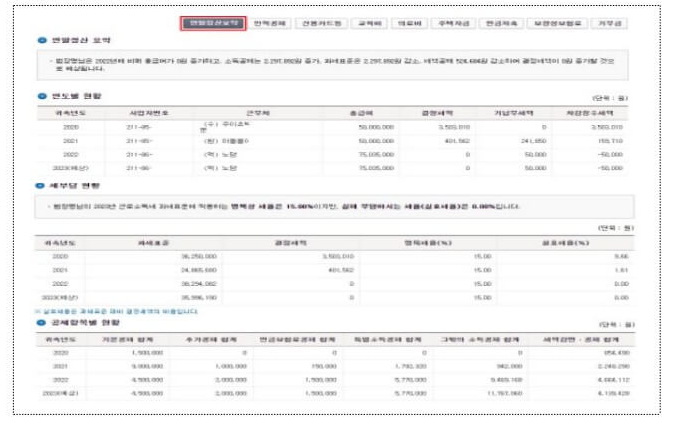Click the 공제항목별 현황 section heading
Image resolution: width=673 pixels, height=421 pixels.
point(85,323)
